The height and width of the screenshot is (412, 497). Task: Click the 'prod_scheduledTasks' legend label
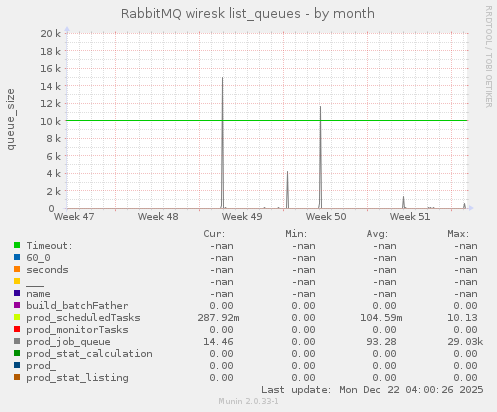pyautogui.click(x=83, y=318)
